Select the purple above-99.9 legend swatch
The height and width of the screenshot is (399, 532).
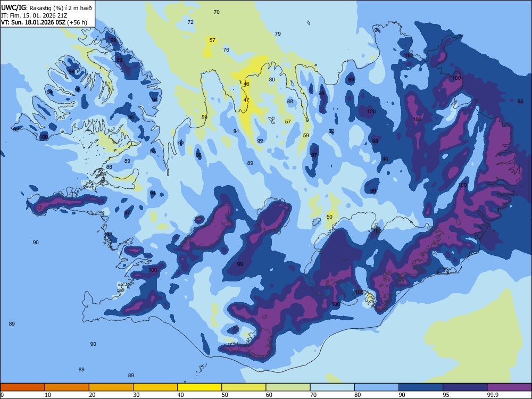click(x=509, y=387)
